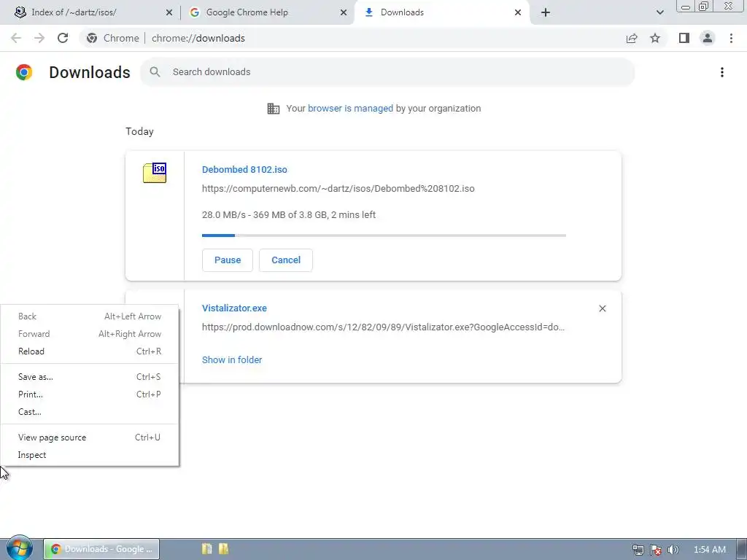The height and width of the screenshot is (560, 747).
Task: Reload the page with the toolbar refresh icon
Action: point(63,38)
